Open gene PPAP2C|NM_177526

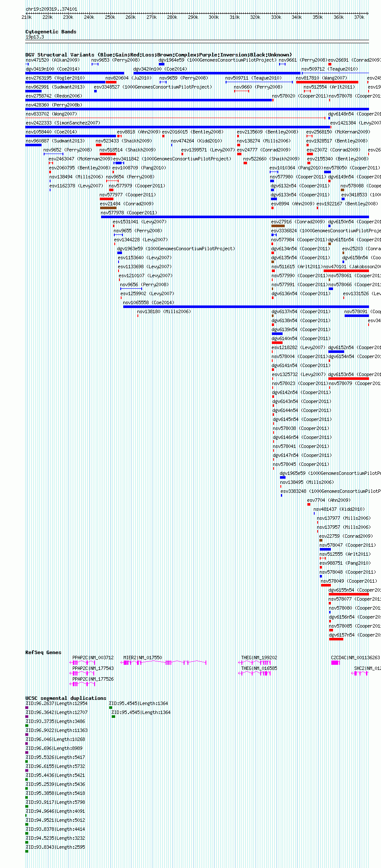coord(93,679)
